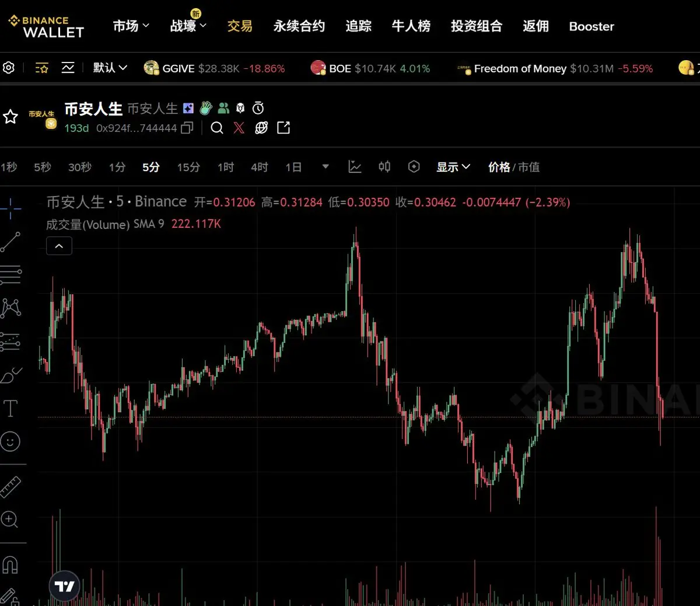Select the GGIVE ticker

click(x=215, y=68)
